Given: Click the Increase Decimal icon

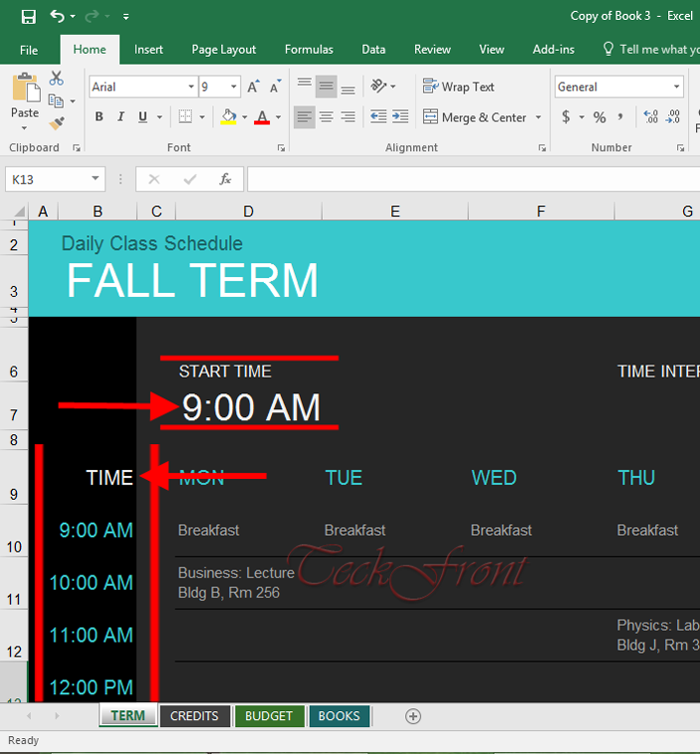Looking at the screenshot, I should pyautogui.click(x=650, y=117).
